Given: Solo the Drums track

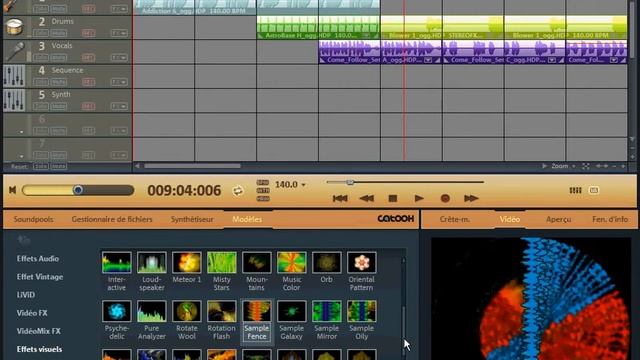Looking at the screenshot, I should coord(40,33).
